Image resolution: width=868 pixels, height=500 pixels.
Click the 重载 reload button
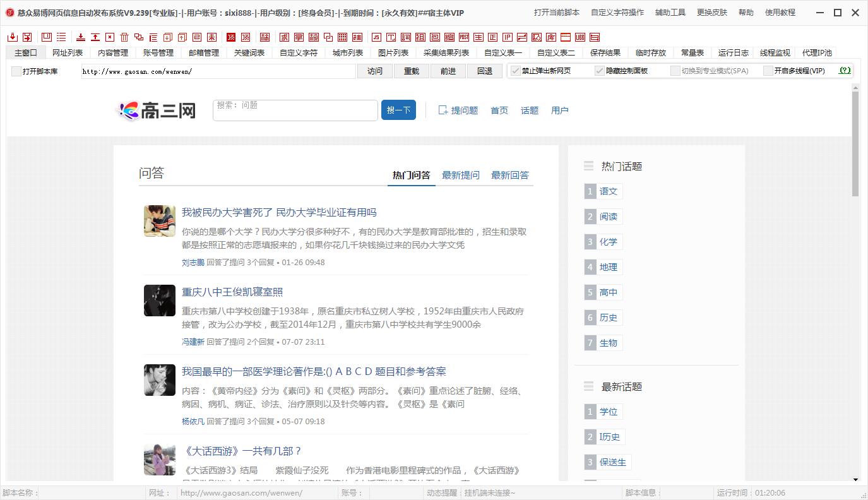(412, 71)
